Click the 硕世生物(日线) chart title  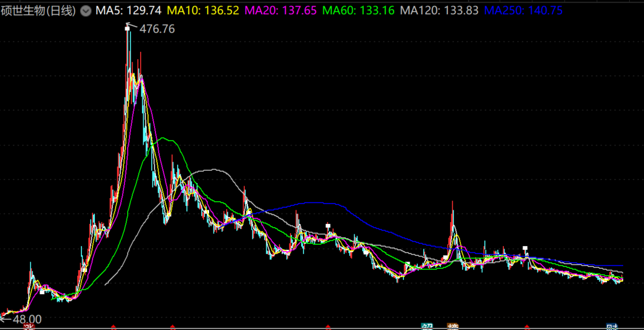point(39,11)
